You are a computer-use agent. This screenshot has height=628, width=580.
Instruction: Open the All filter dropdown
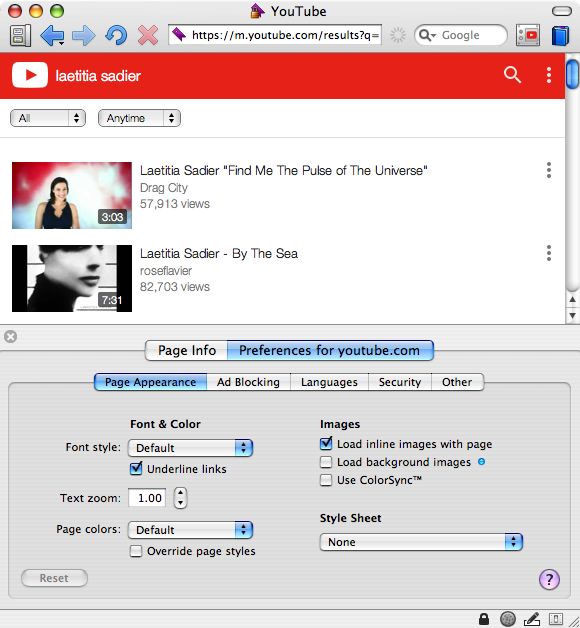48,118
